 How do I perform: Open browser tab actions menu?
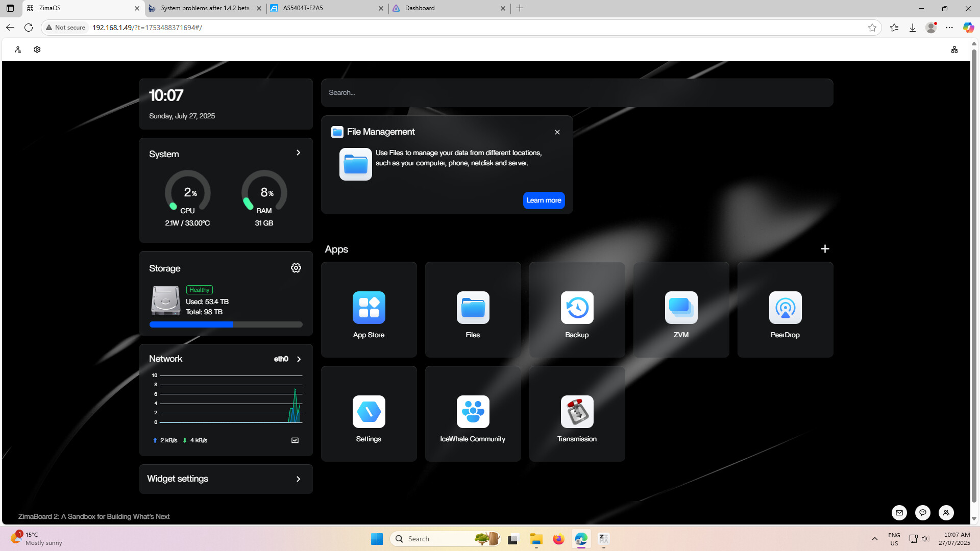(x=10, y=8)
